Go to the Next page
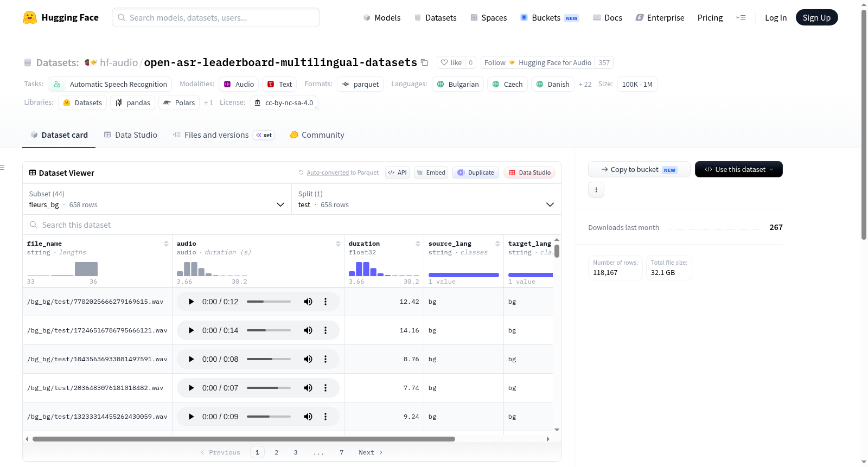This screenshot has width=868, height=467. 371,452
